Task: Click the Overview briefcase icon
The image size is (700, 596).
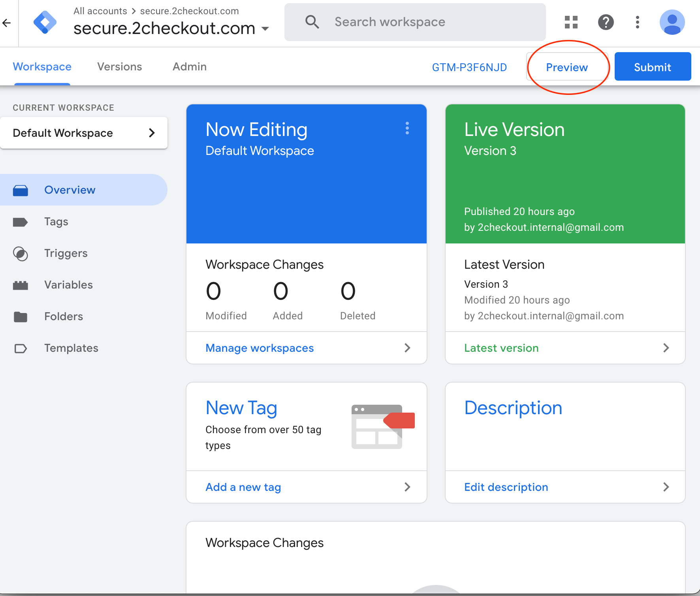Action: coord(21,190)
